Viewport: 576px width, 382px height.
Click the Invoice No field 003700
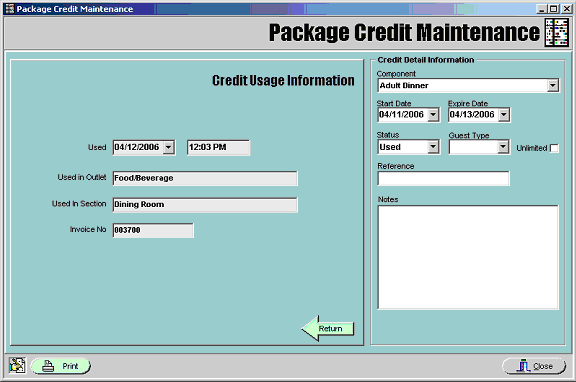tap(153, 230)
